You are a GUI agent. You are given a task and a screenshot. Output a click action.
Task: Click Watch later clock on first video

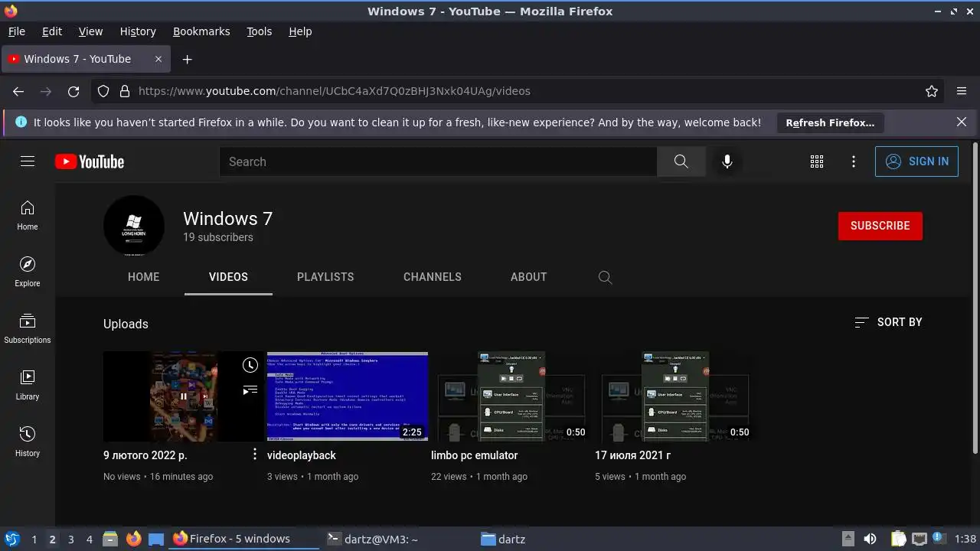click(250, 365)
